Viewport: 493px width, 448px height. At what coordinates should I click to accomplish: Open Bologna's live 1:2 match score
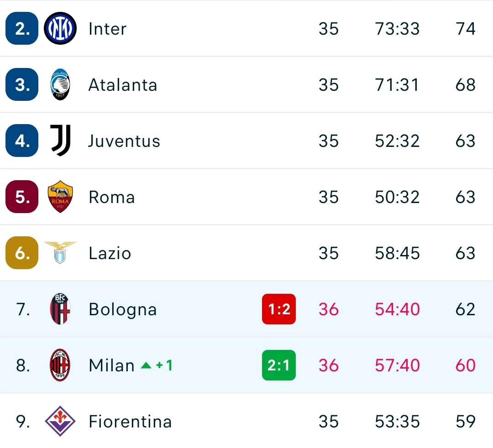(278, 309)
